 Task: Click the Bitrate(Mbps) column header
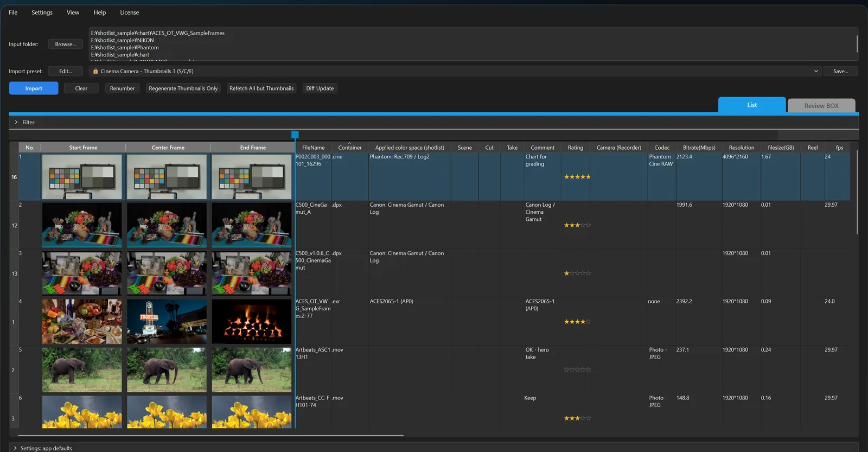[699, 148]
